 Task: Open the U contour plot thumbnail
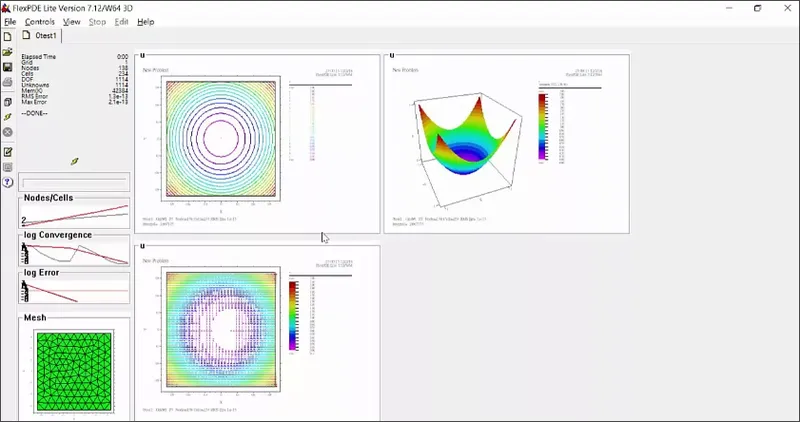[257, 143]
